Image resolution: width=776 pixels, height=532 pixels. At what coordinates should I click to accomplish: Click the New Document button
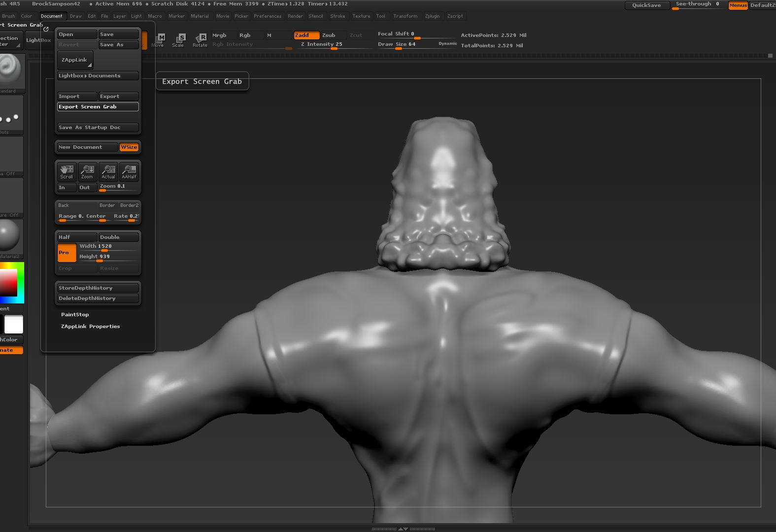pos(87,147)
